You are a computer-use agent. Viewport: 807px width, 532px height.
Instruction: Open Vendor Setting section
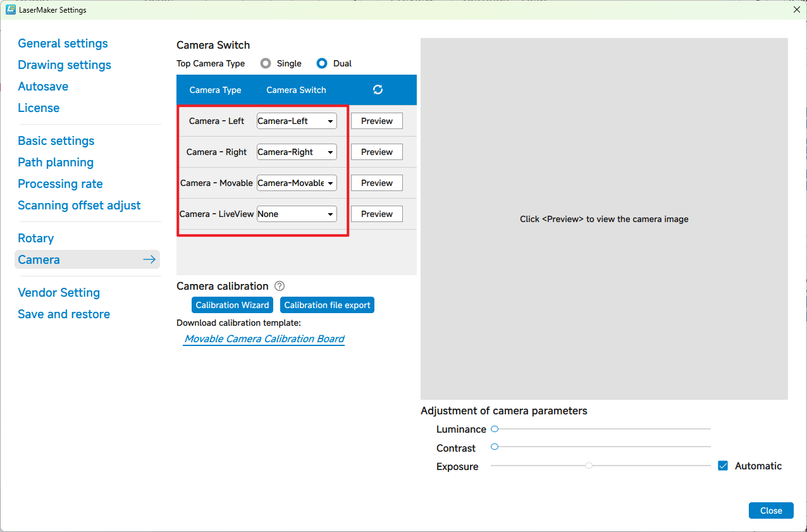click(59, 293)
